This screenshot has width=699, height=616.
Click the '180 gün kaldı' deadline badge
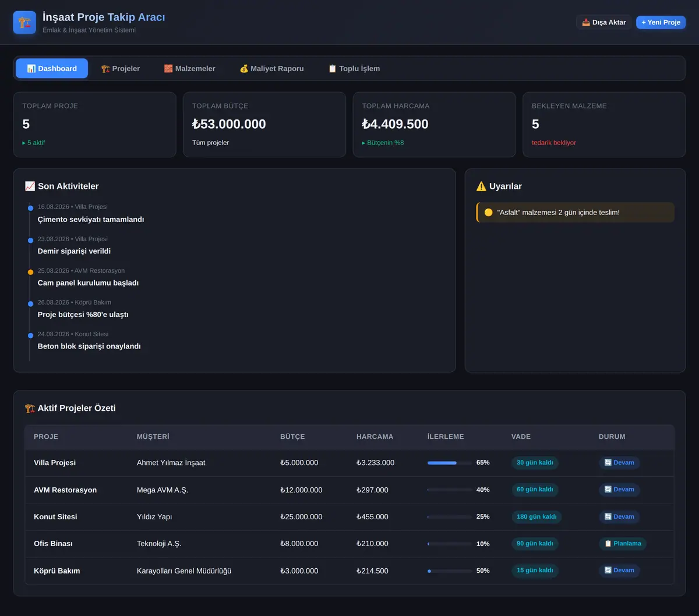coord(536,517)
